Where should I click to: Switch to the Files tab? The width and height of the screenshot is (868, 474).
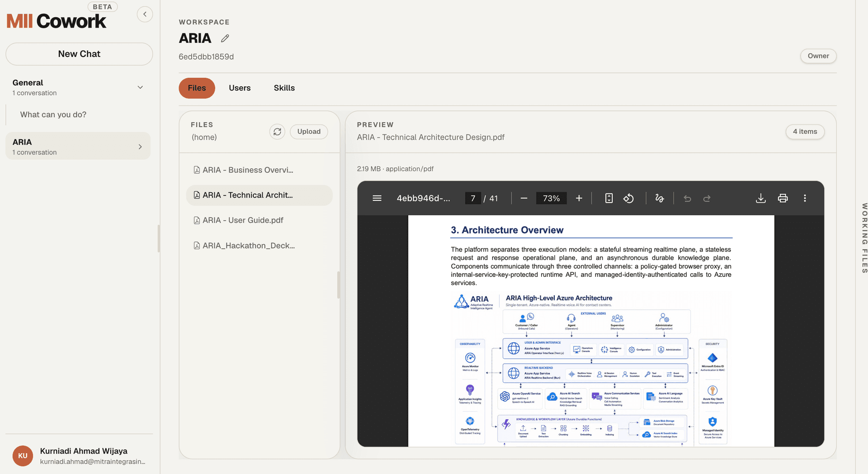pos(197,88)
